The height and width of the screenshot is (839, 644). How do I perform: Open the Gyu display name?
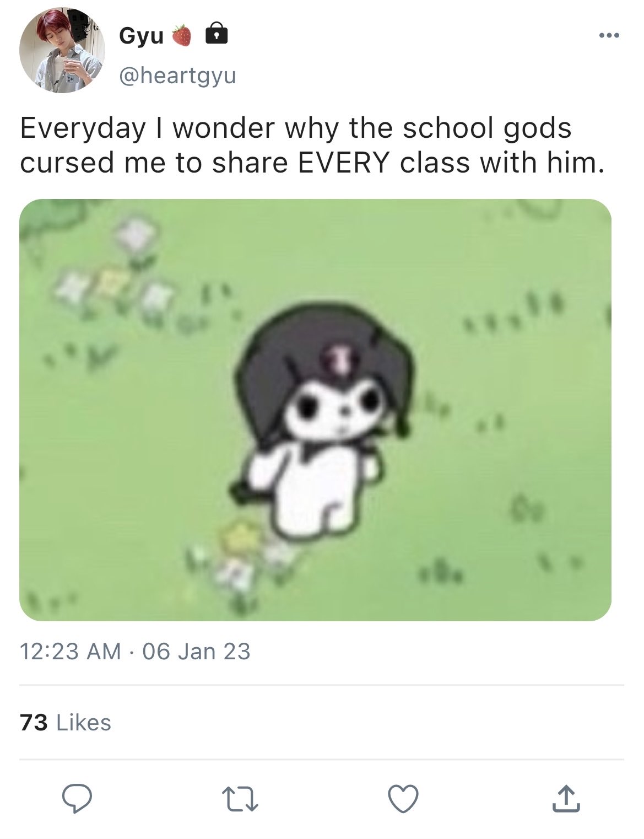(x=142, y=36)
